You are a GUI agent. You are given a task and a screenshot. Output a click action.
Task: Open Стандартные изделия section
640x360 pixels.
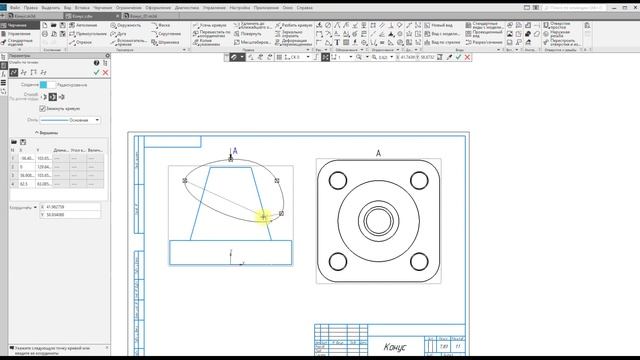point(17,42)
